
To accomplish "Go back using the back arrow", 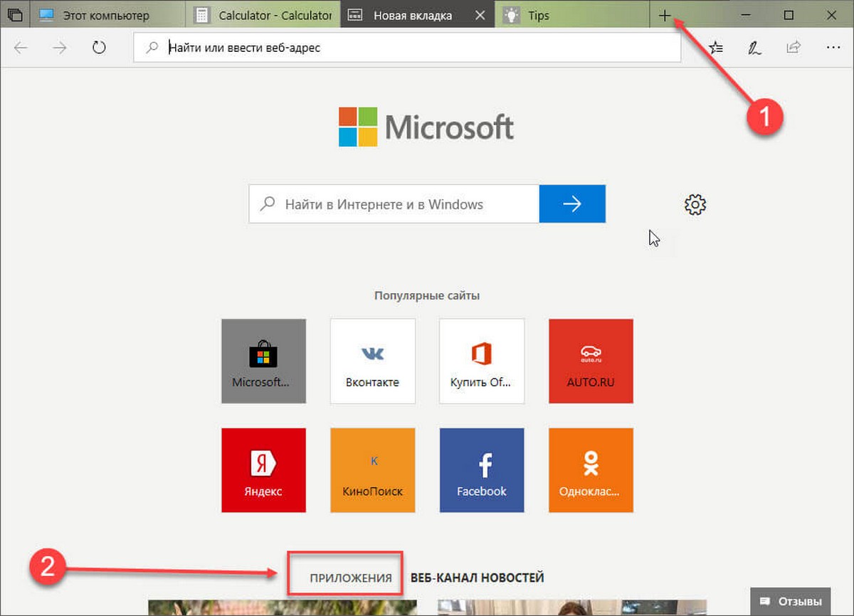I will point(21,48).
